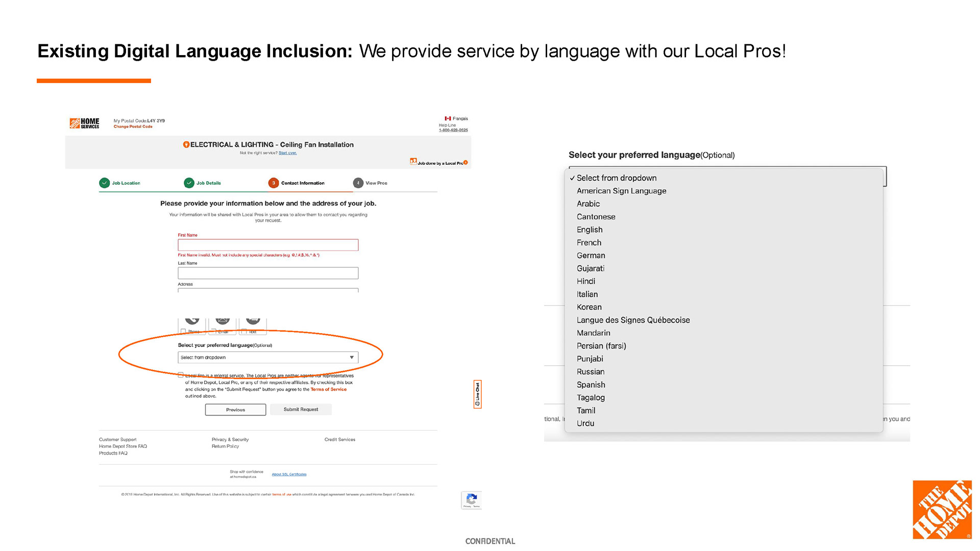Viewport: 980px width, 551px height.
Task: Click the 1-800-628-0525 help line number
Action: point(453,130)
